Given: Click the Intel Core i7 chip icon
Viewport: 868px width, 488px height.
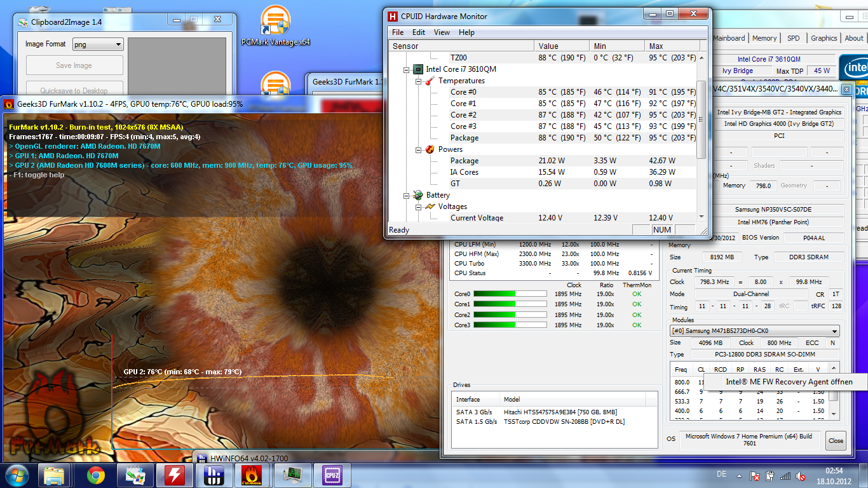Looking at the screenshot, I should pos(417,69).
